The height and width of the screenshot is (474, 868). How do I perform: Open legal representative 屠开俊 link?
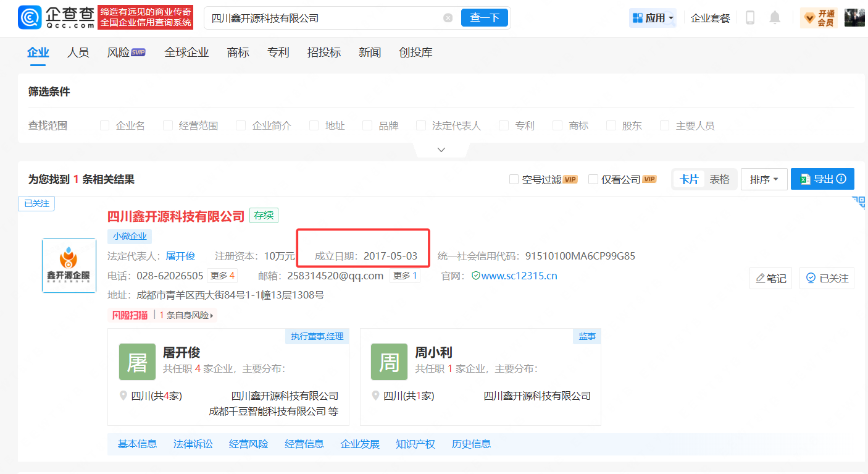pos(180,256)
